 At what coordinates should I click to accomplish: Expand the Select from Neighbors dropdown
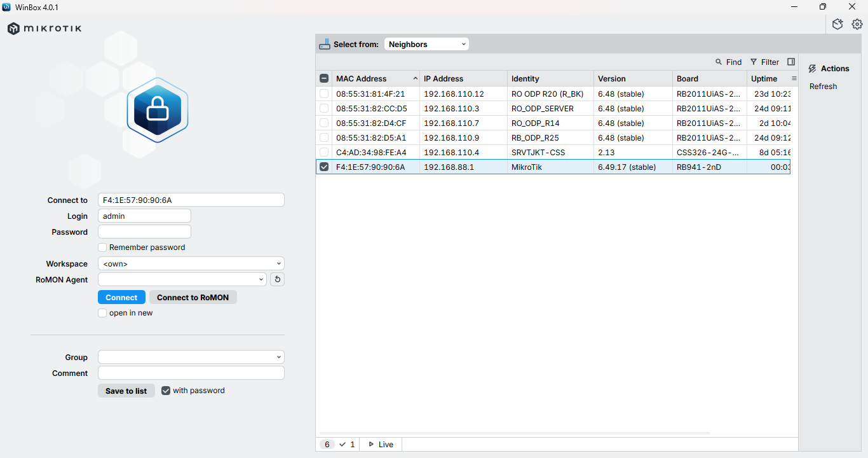[x=426, y=44]
